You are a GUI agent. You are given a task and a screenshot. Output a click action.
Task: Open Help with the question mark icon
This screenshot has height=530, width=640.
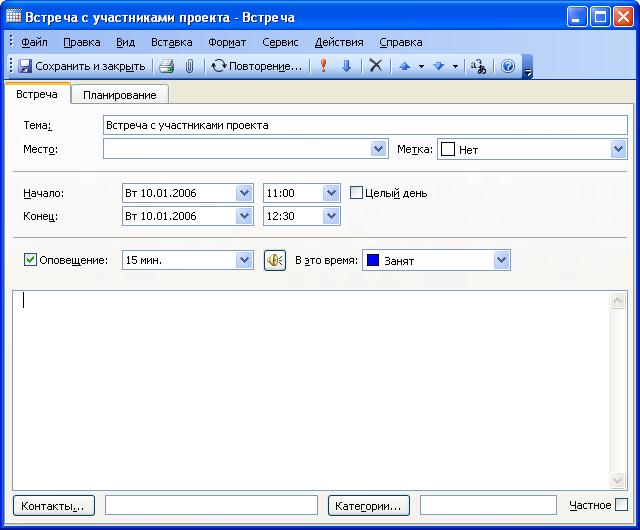point(508,66)
